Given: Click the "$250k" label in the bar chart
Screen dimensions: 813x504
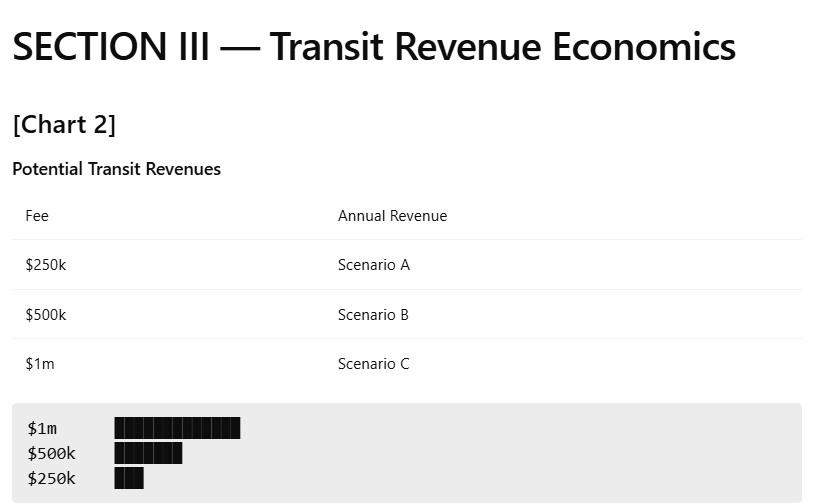Looking at the screenshot, I should click(x=51, y=479).
